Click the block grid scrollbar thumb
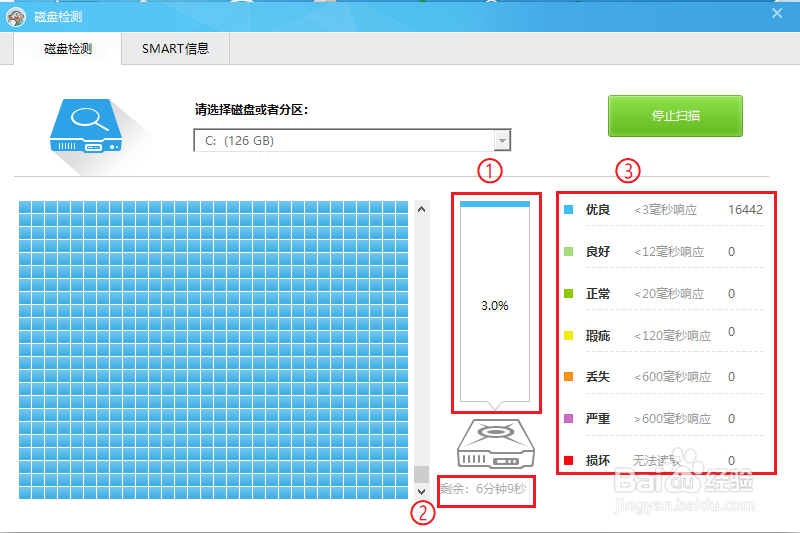The height and width of the screenshot is (533, 800). tap(421, 474)
